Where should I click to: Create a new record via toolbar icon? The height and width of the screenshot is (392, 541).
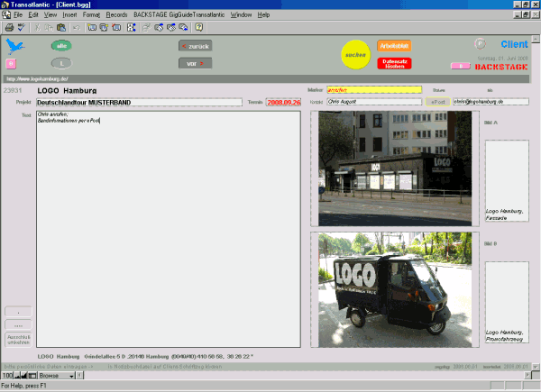tap(92, 27)
